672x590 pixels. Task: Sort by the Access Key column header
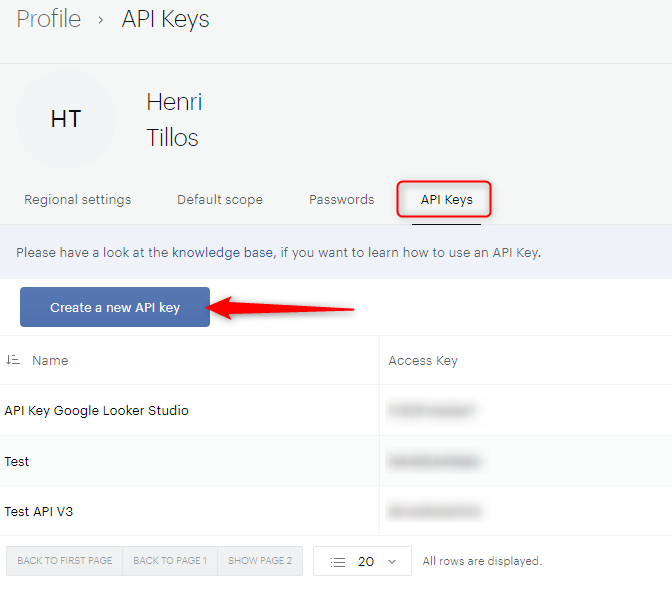coord(423,360)
